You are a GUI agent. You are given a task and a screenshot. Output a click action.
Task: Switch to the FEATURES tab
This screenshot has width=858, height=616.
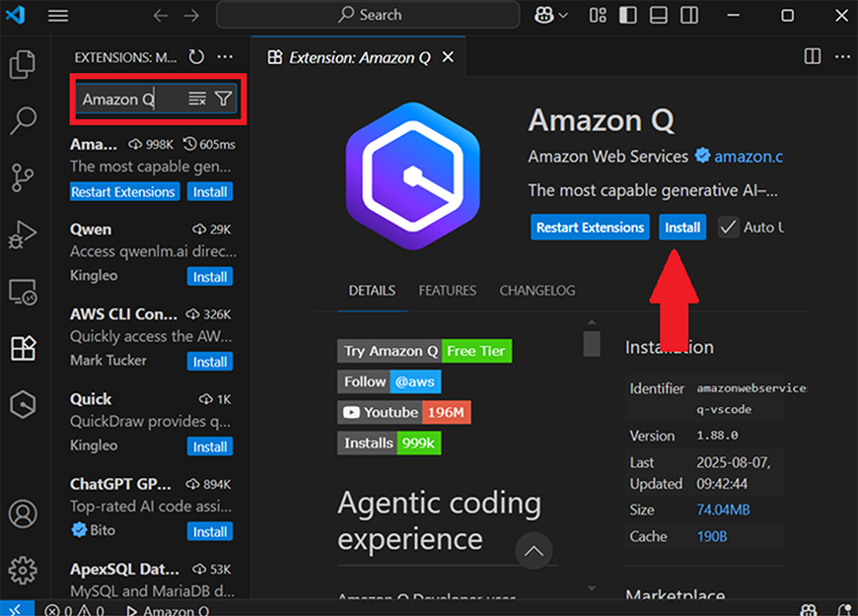point(447,291)
